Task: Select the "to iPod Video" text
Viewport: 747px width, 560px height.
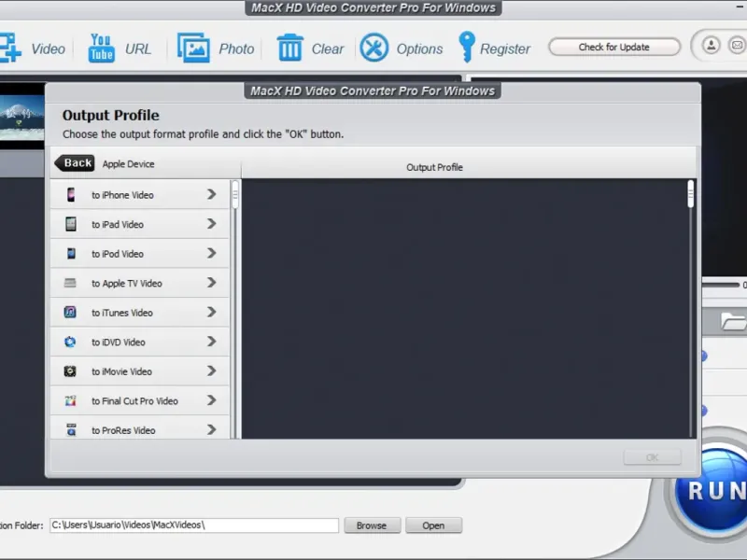Action: tap(118, 254)
